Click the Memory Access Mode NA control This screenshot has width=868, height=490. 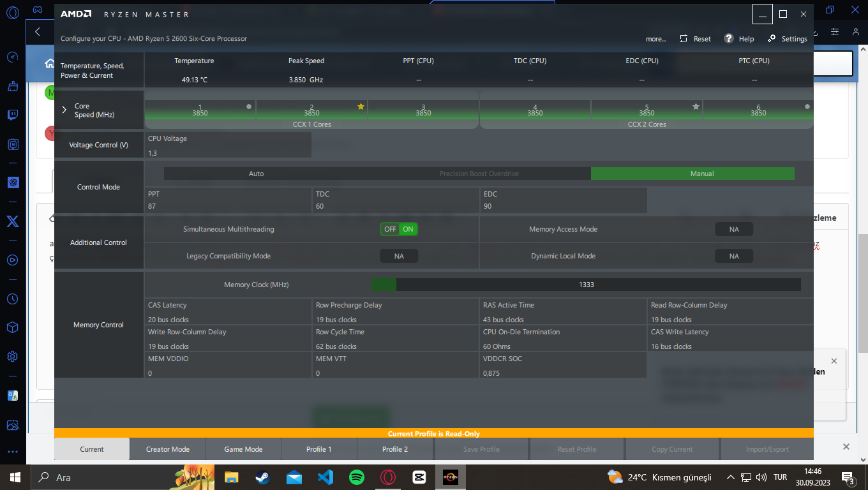point(734,229)
